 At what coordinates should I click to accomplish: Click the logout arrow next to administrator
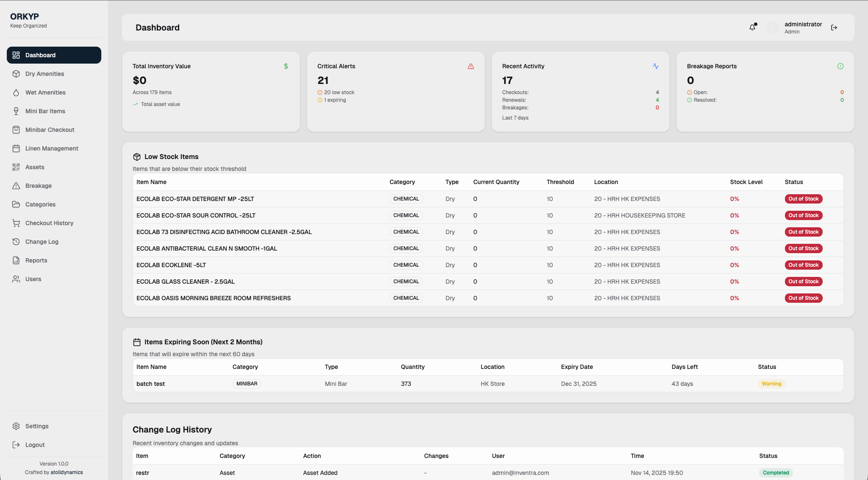coord(834,27)
